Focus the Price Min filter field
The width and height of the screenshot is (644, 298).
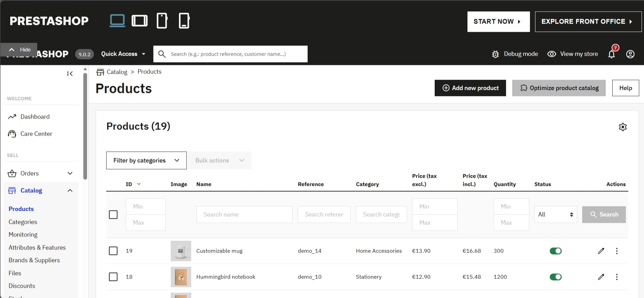[435, 207]
